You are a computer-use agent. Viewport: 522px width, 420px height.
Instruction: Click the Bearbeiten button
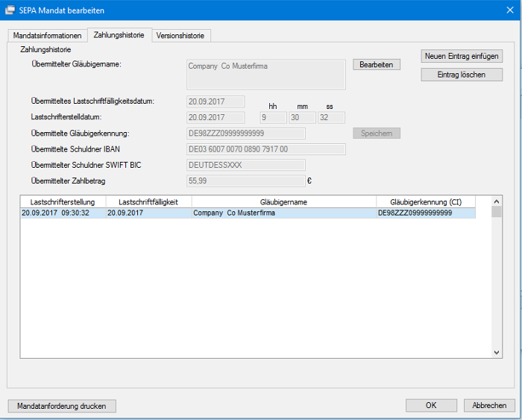coord(377,65)
